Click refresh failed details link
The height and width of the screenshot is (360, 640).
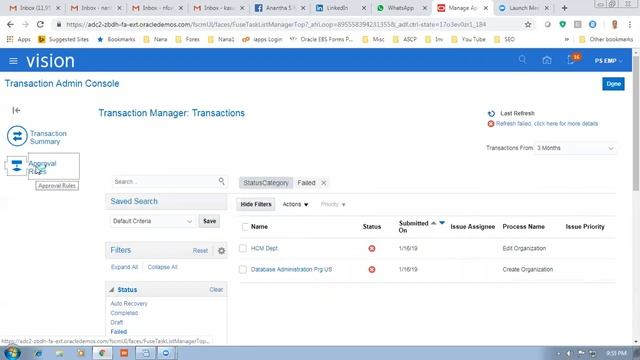point(547,124)
